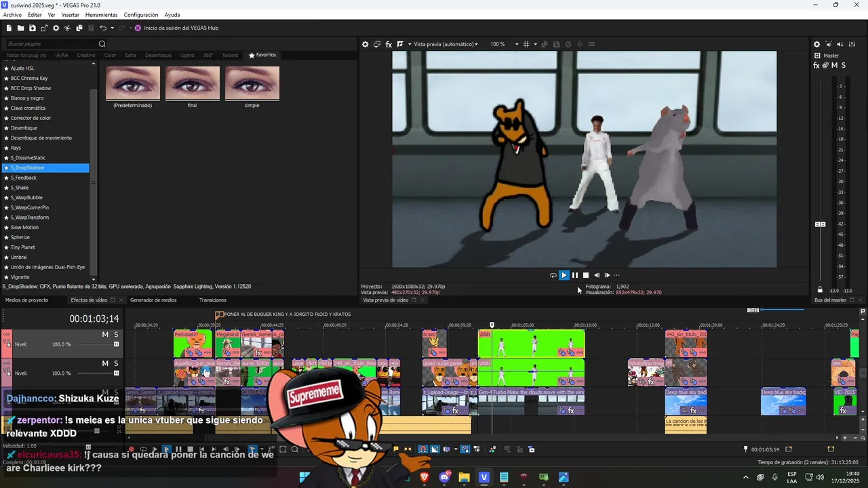Undo the last action in main toolbar
The width and height of the screenshot is (868, 488).
click(x=102, y=28)
